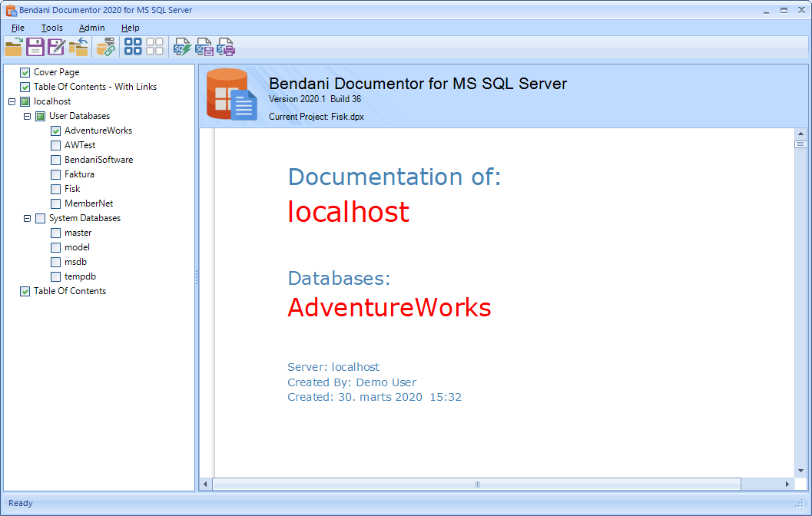This screenshot has height=516, width=812.
Task: Click the horizontal scroll left arrow
Action: (x=206, y=485)
